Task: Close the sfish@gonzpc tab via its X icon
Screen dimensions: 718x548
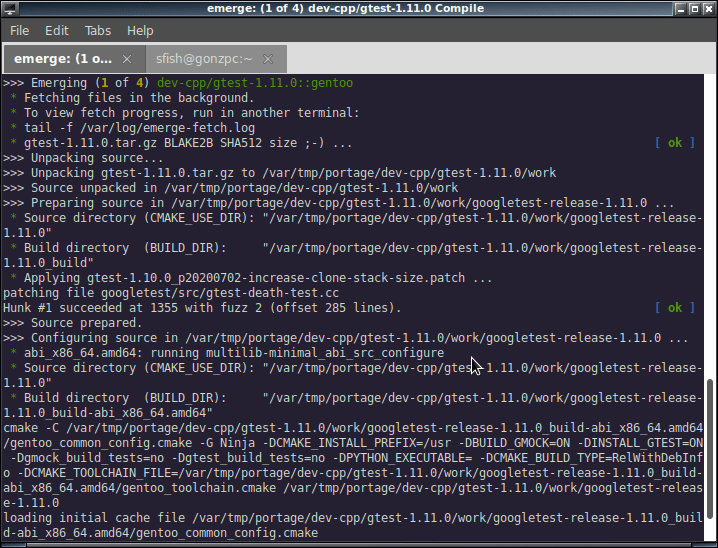Action: click(x=268, y=59)
